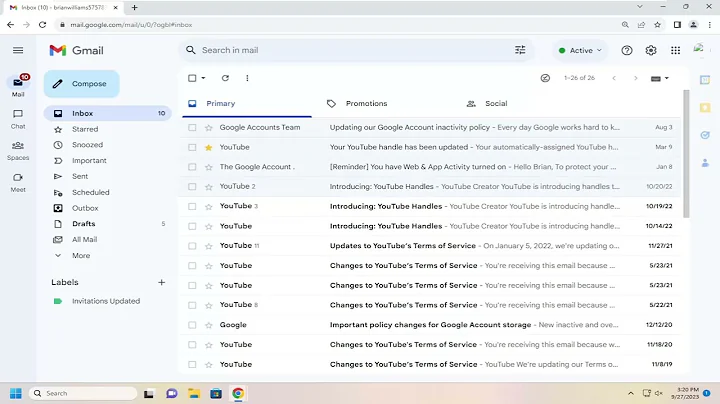This screenshot has width=720, height=404.
Task: Click the search magnifier icon in mail search
Action: [x=191, y=50]
